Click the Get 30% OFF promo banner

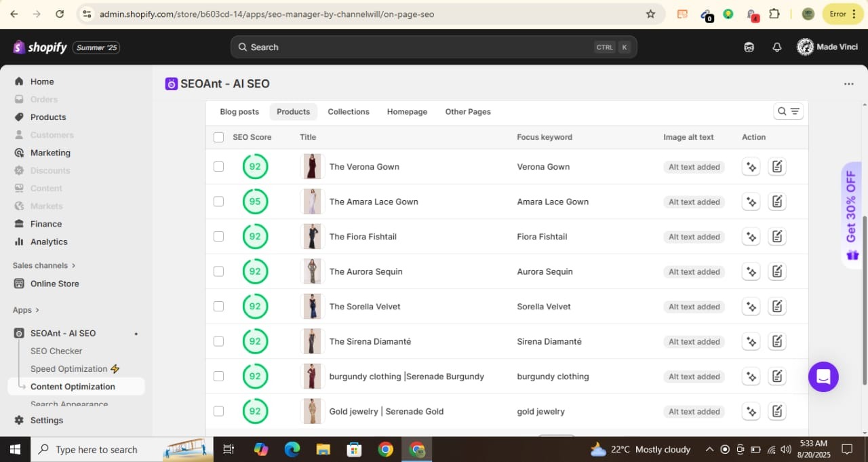pyautogui.click(x=852, y=216)
